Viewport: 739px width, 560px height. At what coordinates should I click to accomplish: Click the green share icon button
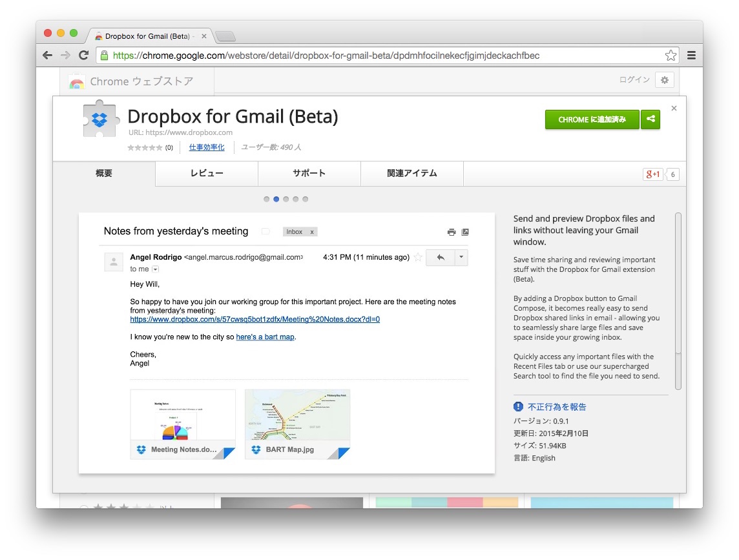coord(651,119)
